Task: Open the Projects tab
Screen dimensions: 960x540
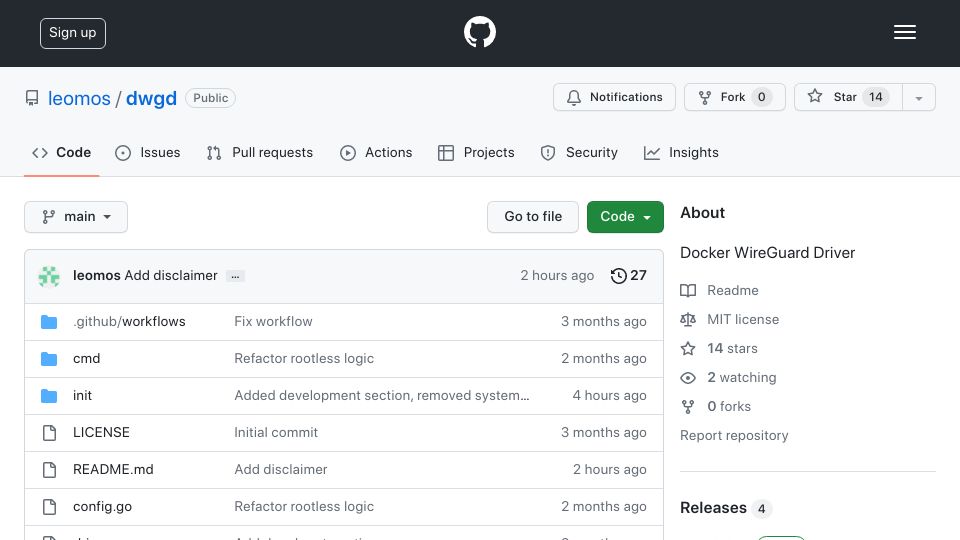Action: pyautogui.click(x=476, y=152)
